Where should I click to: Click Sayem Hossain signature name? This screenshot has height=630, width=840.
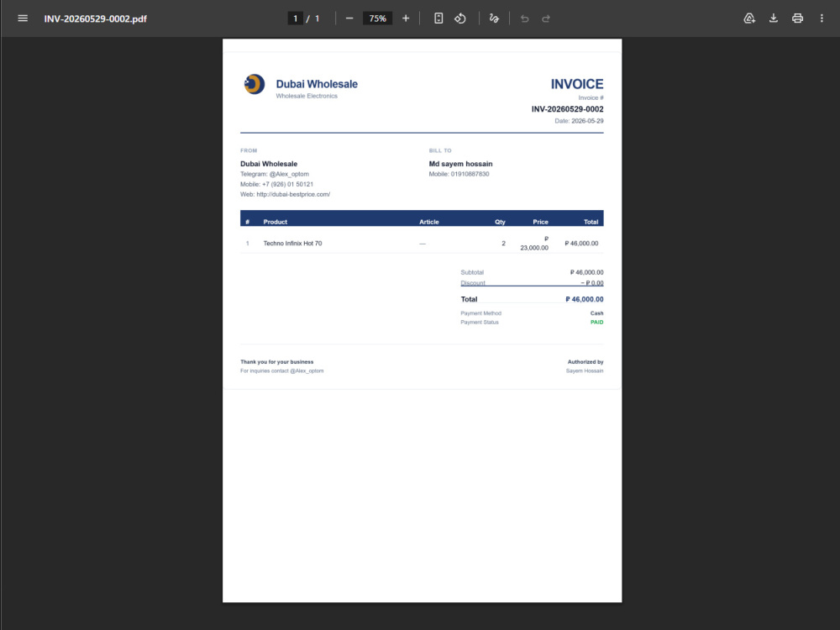(585, 370)
